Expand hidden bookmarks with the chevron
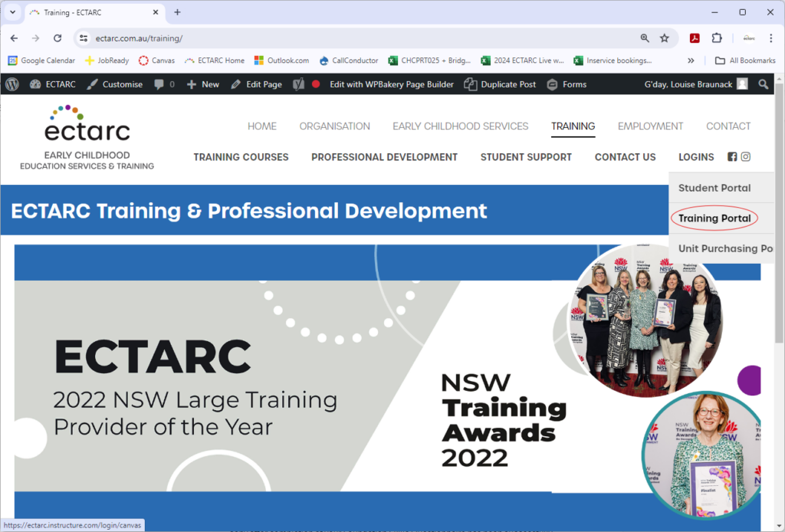This screenshot has height=532, width=785. coord(691,60)
